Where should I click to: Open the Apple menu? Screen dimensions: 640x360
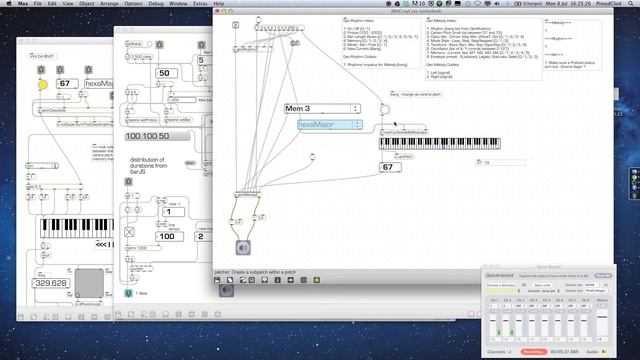tap(9, 3)
